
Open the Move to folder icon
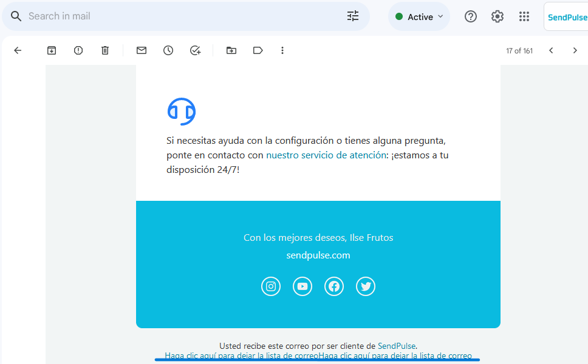(x=231, y=50)
